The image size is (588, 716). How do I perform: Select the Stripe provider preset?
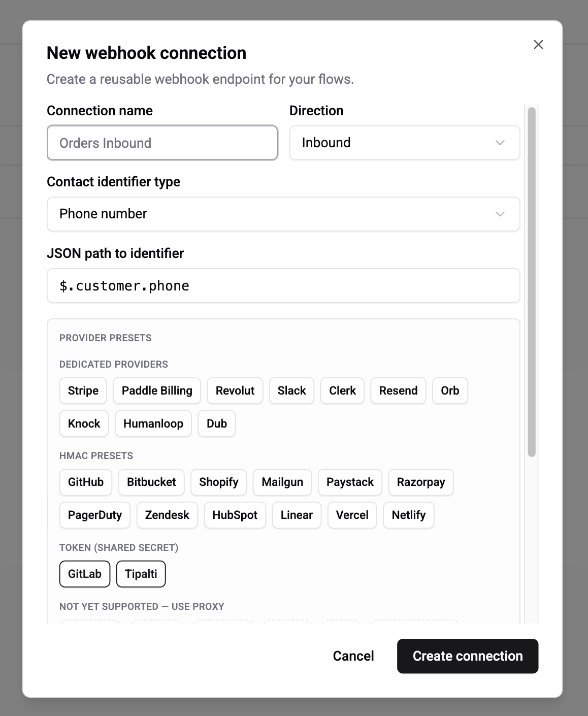[x=82, y=390]
